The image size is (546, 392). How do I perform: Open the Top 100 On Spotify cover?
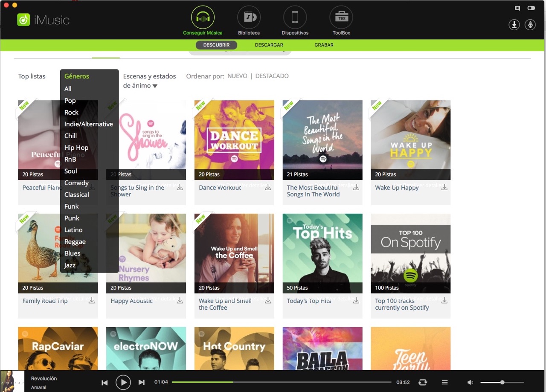pos(410,253)
